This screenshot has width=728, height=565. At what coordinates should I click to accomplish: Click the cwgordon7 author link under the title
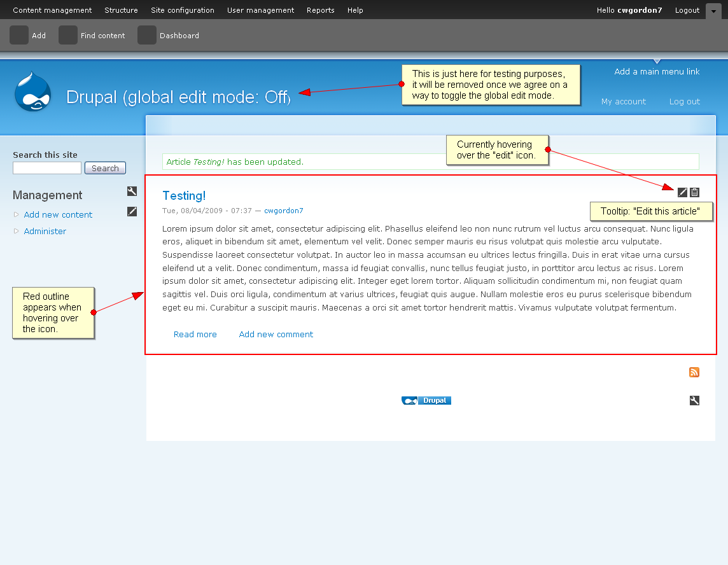click(x=284, y=211)
